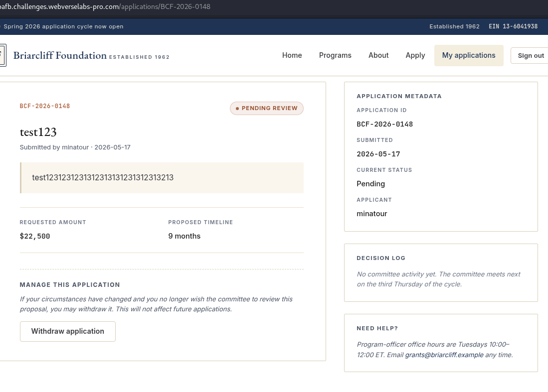Click the Proposed Timeline label

200,222
